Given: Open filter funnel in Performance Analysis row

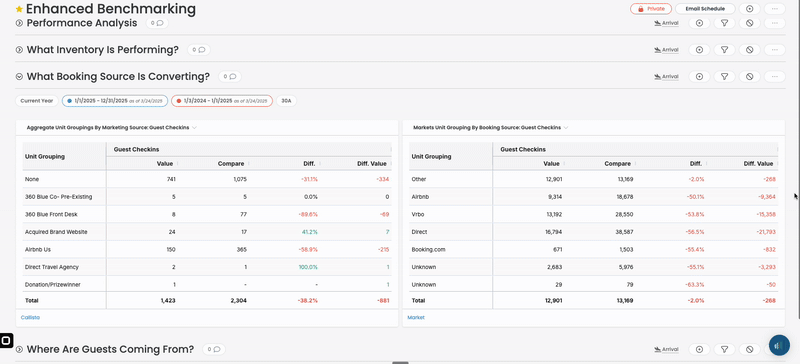Looking at the screenshot, I should (x=724, y=23).
